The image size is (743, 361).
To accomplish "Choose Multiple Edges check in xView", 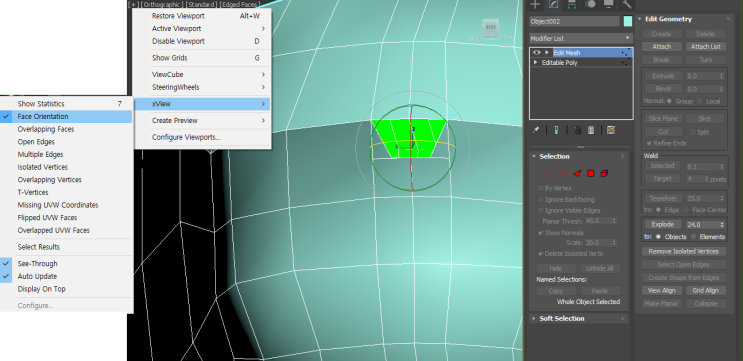I will [x=66, y=154].
